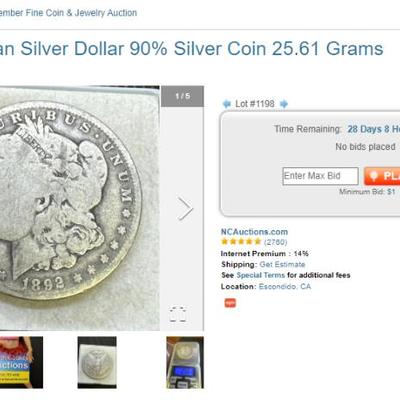This screenshot has width=400, height=400.
Task: Click the Silver Dollar lot title
Action: point(192,49)
